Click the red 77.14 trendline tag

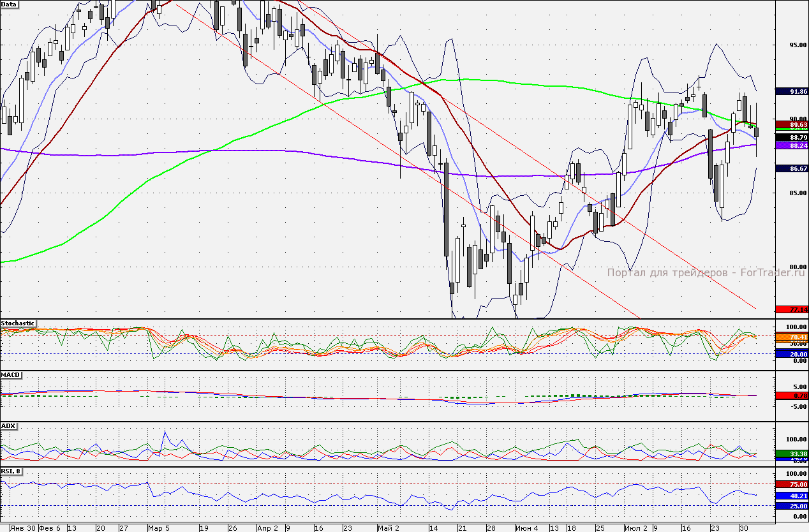(792, 309)
